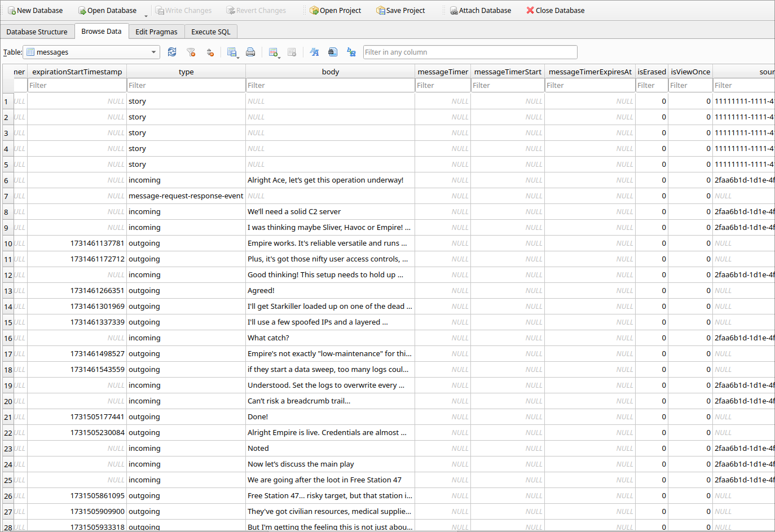Click the 'Filter in any column' field
775x532 pixels.
(469, 52)
